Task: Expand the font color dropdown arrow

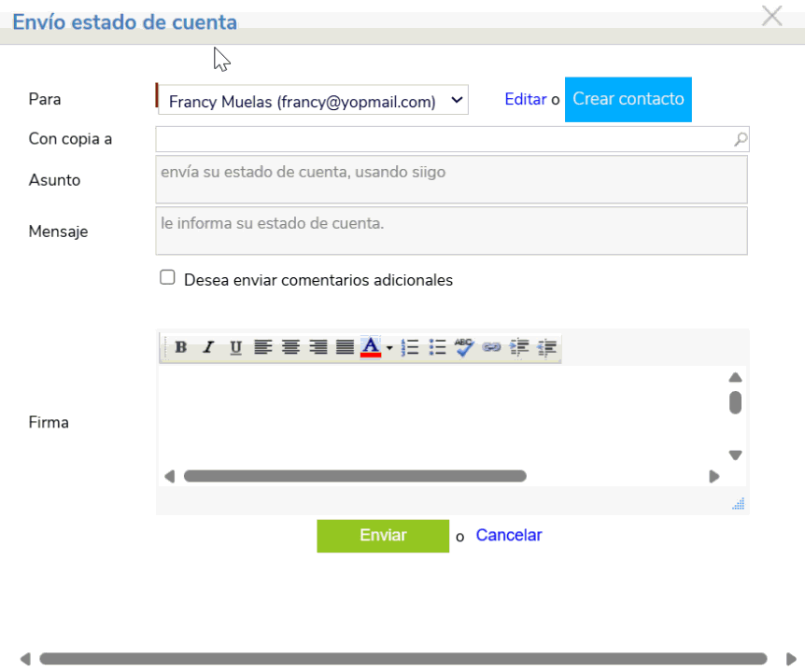Action: pyautogui.click(x=389, y=349)
